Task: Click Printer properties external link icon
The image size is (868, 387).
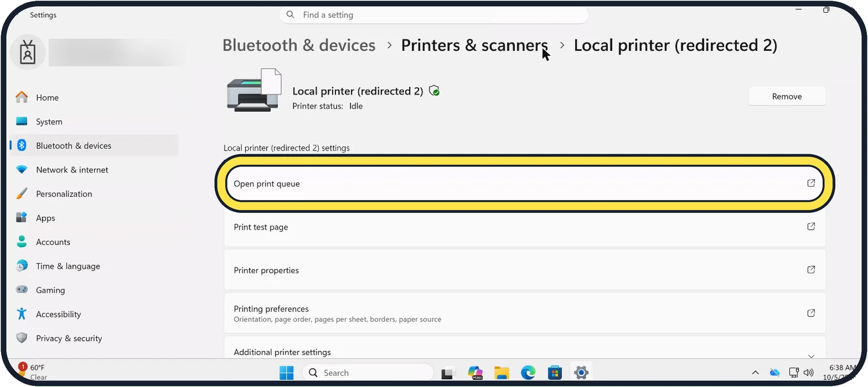Action: 811,270
